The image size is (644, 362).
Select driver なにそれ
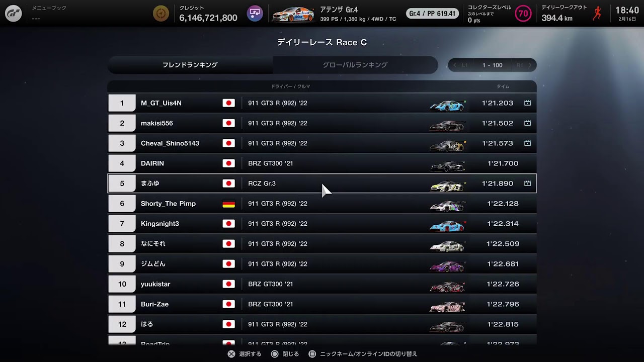point(153,244)
